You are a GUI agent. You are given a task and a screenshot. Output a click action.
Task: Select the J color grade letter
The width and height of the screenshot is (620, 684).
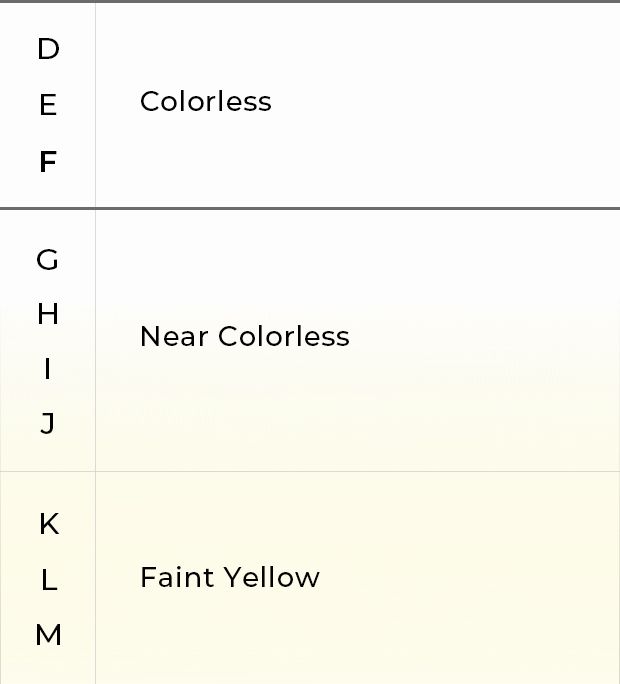(x=48, y=423)
